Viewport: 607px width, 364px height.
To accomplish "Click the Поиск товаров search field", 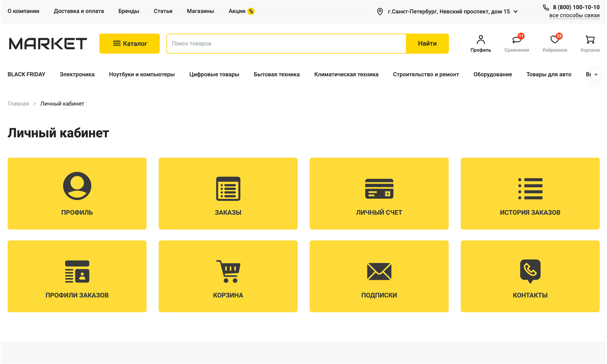I will (x=286, y=44).
